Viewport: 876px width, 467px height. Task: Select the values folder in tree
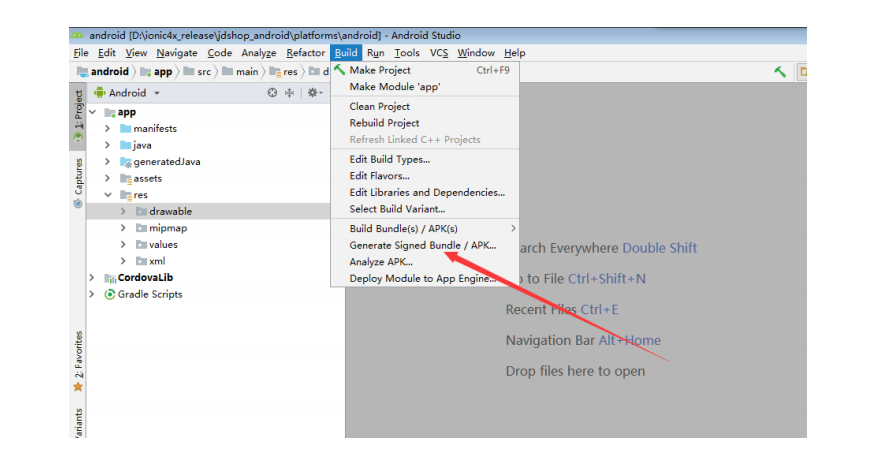[162, 245]
